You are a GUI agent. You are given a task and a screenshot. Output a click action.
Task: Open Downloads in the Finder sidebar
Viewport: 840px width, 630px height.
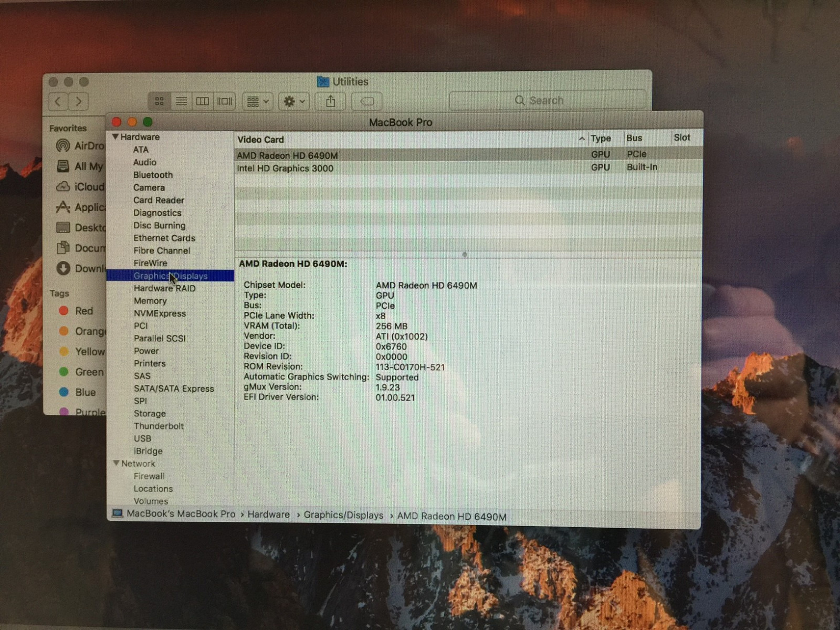tap(81, 268)
